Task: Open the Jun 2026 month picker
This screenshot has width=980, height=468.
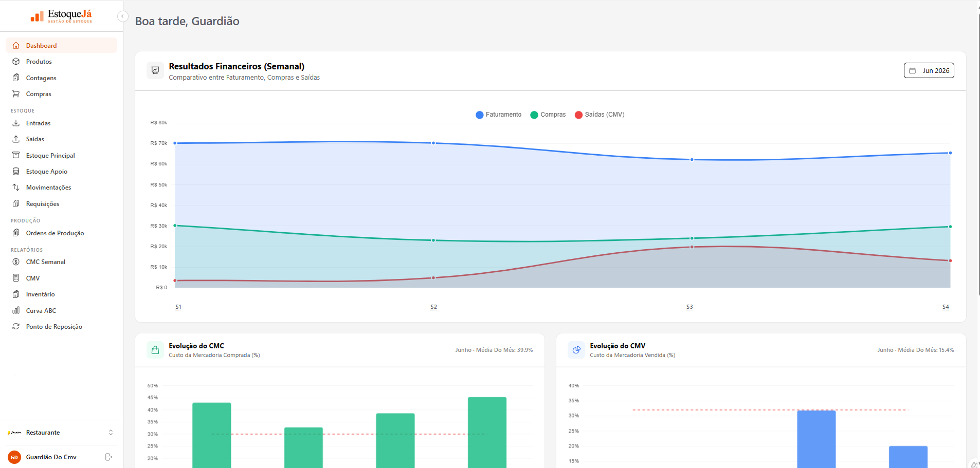Action: pyautogui.click(x=929, y=71)
